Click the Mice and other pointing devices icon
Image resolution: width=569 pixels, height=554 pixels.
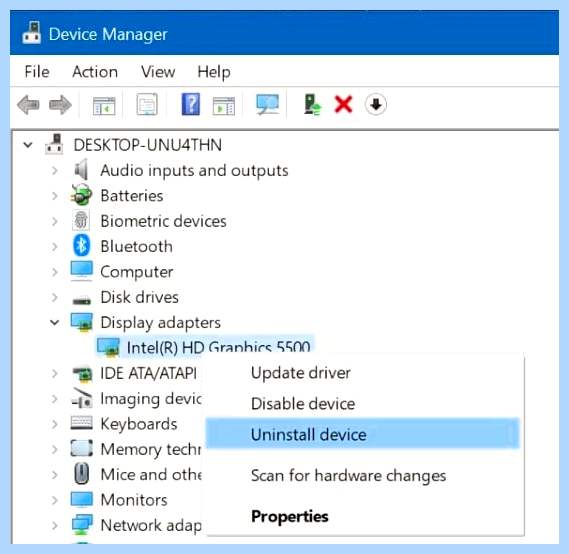82,473
